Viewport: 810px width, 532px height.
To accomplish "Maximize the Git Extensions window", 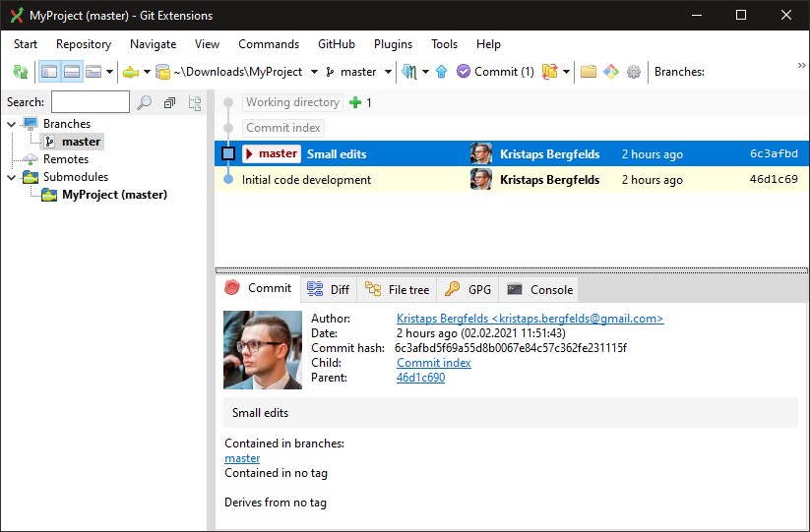I will [741, 15].
